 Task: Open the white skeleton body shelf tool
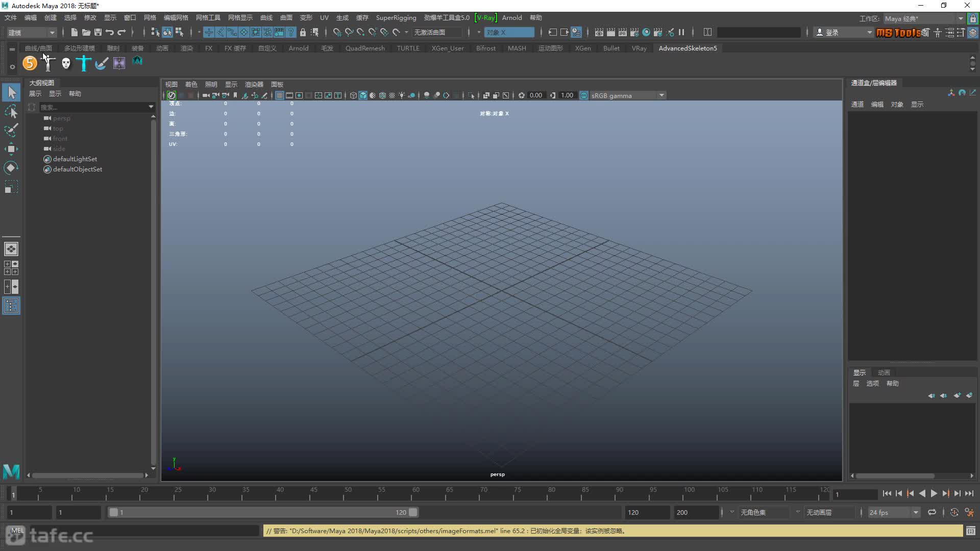48,63
